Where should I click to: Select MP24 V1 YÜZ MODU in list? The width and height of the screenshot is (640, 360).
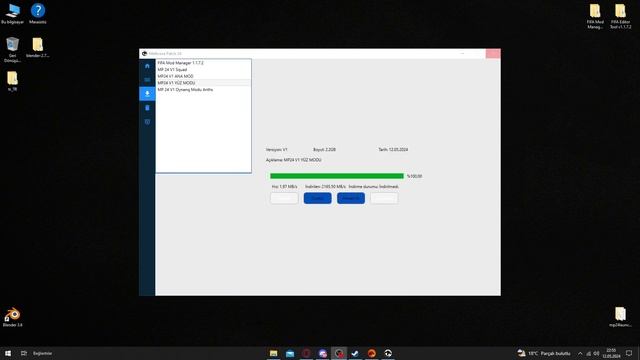(x=203, y=82)
